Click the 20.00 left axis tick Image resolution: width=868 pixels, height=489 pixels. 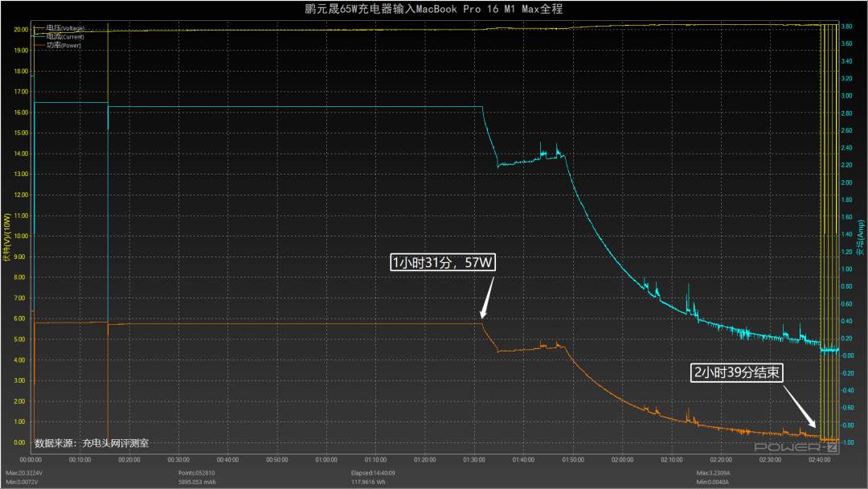tap(21, 29)
